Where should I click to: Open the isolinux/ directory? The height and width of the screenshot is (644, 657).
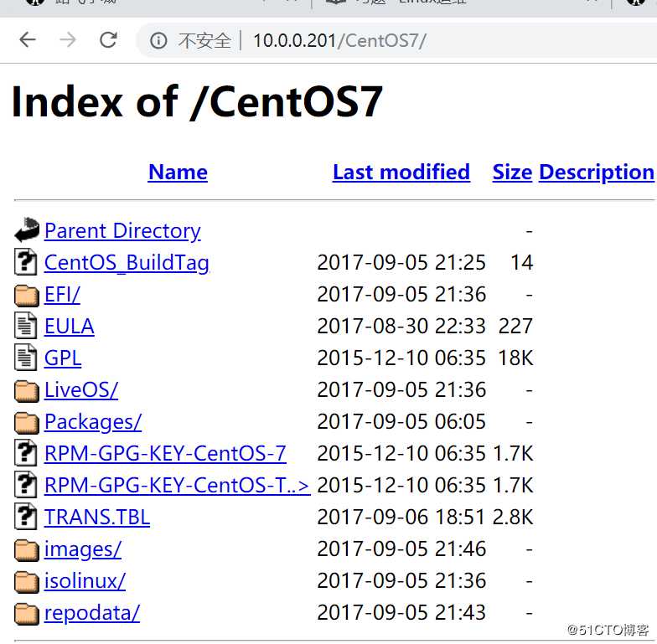[x=85, y=581]
